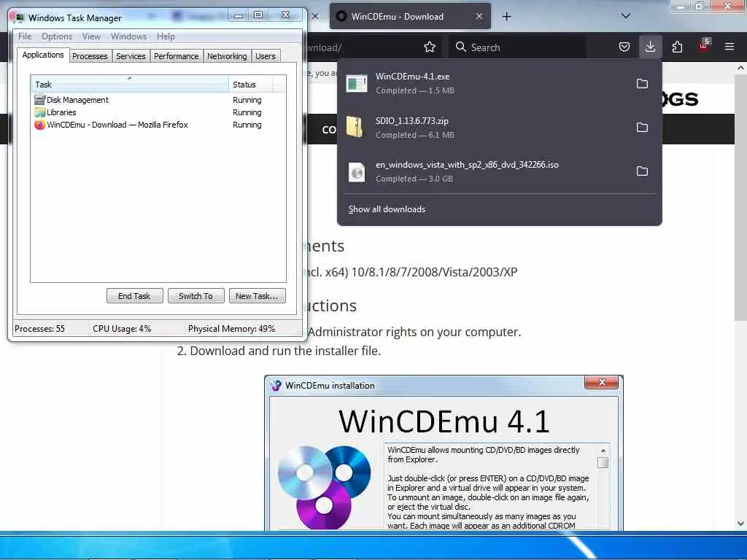Open the list all tabs dropdown arrow

click(625, 16)
